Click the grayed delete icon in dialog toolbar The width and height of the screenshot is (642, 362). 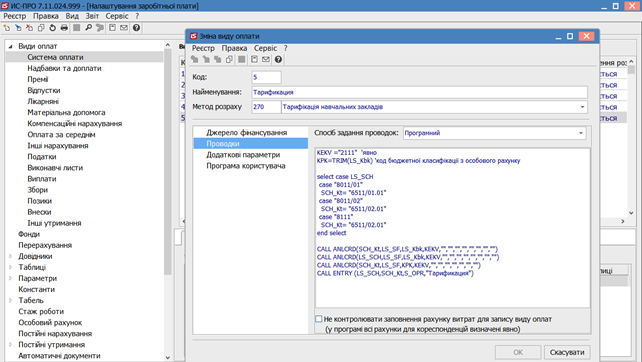coord(218,60)
